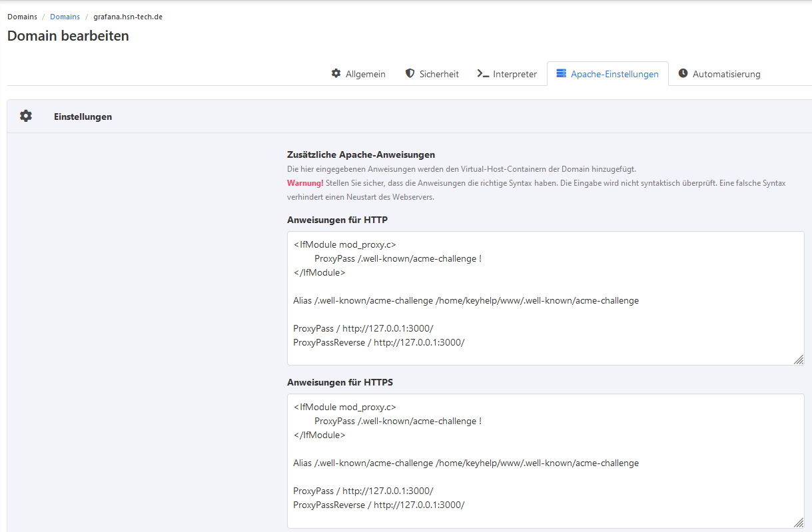Select the Apache-Einstellungen tab label
The image size is (812, 532).
click(x=614, y=74)
